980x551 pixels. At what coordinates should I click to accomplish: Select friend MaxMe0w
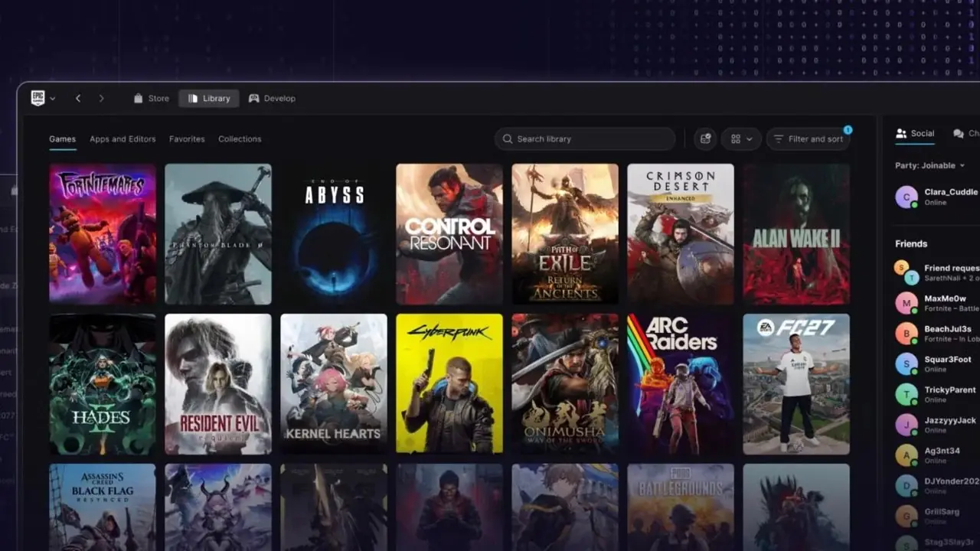click(x=937, y=303)
